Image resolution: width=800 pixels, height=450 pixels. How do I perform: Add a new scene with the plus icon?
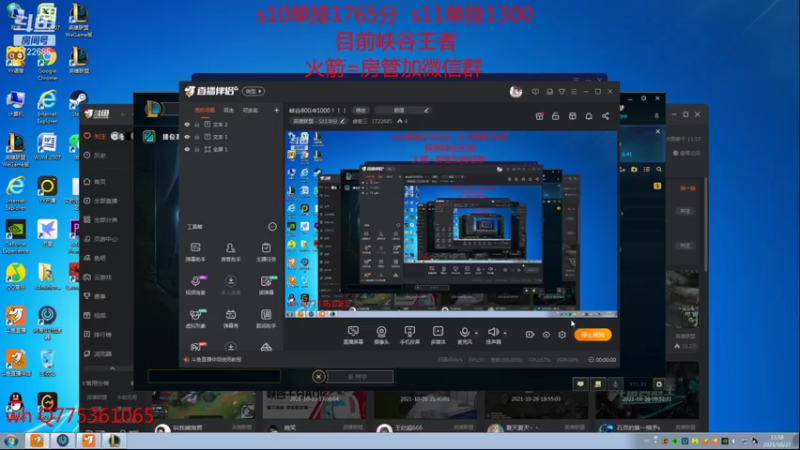pyautogui.click(x=276, y=110)
